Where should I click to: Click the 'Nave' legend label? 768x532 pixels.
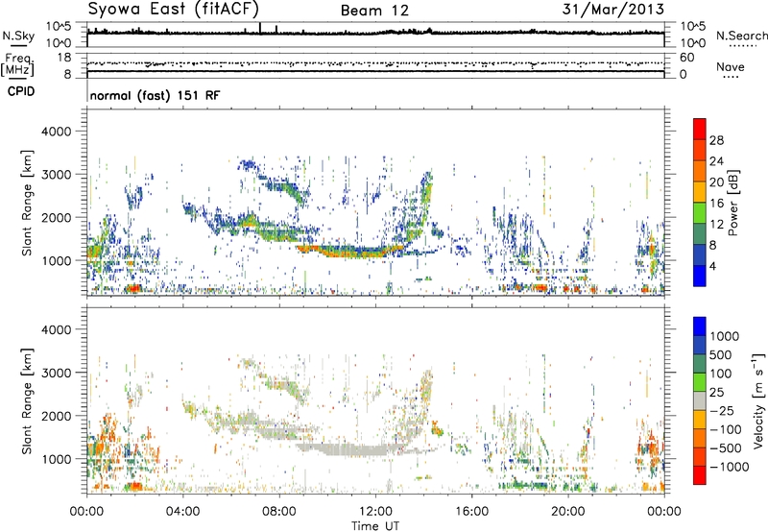(731, 66)
